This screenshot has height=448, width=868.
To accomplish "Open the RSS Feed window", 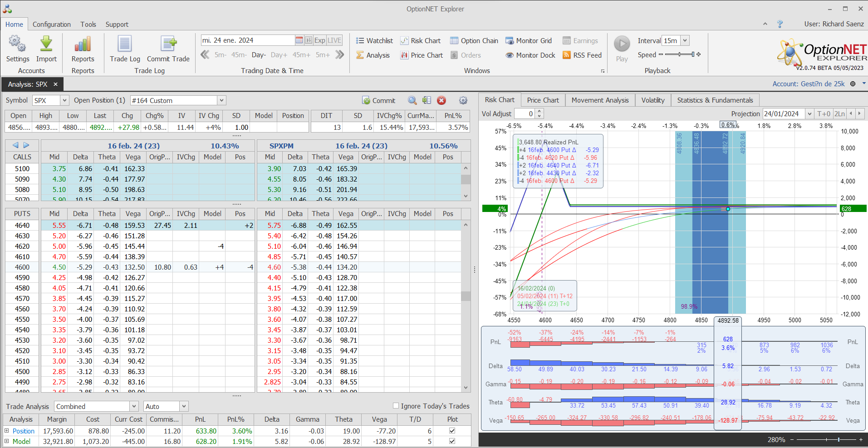I will pos(582,55).
